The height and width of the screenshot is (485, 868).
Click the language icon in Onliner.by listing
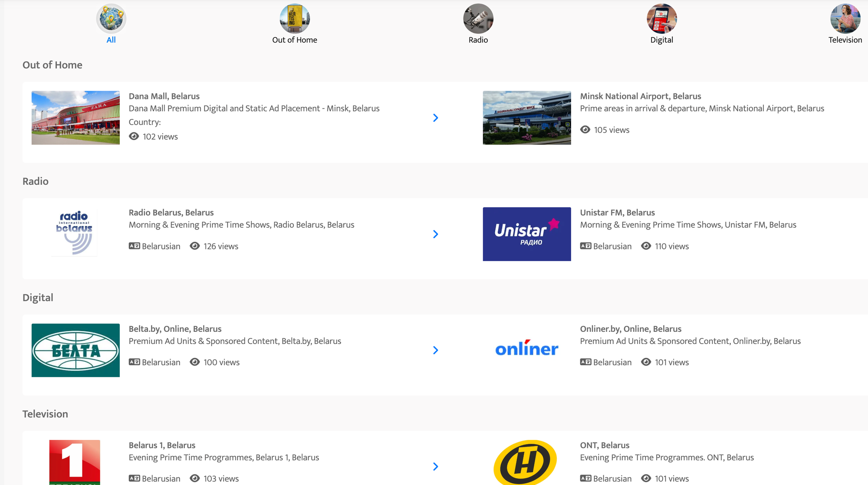click(586, 362)
